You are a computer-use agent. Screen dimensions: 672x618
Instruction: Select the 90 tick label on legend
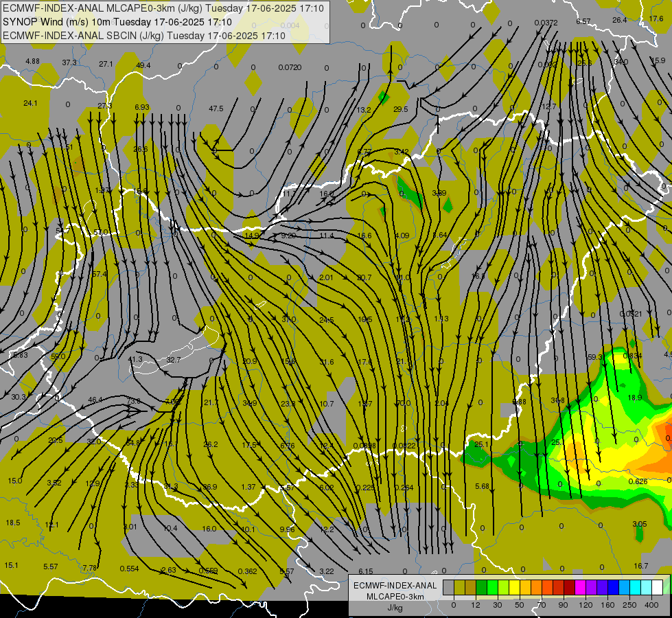point(563,605)
